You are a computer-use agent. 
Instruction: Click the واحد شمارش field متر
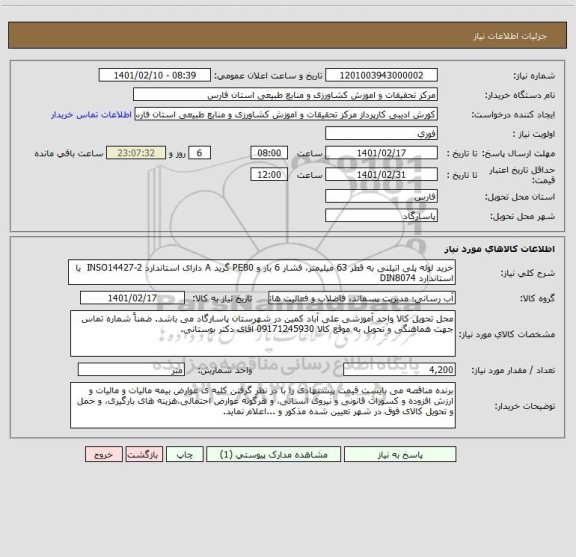pos(131,370)
